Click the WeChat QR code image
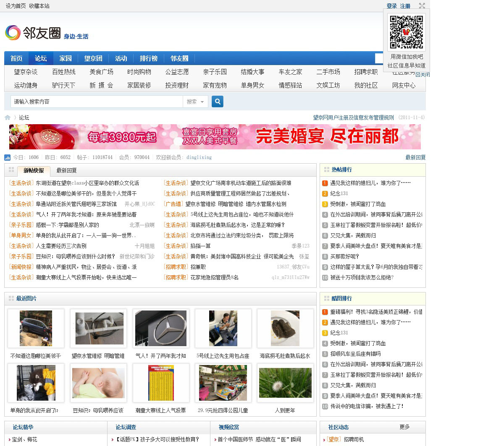 [406, 32]
